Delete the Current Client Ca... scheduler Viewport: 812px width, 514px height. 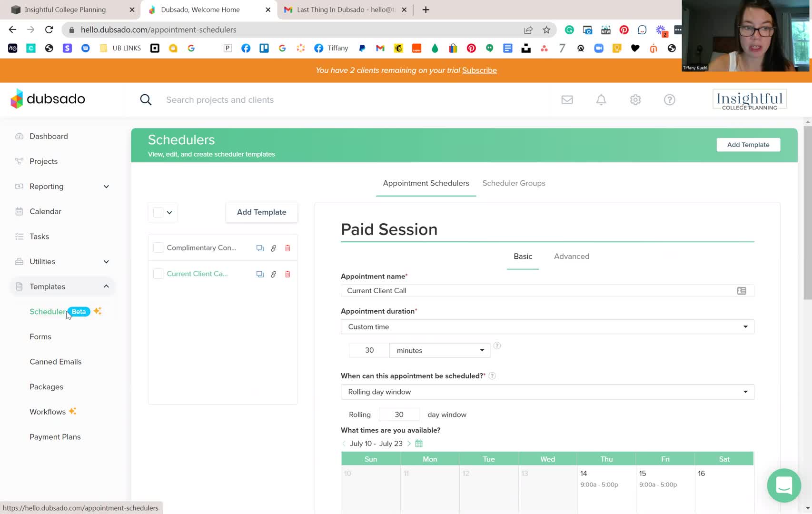287,274
